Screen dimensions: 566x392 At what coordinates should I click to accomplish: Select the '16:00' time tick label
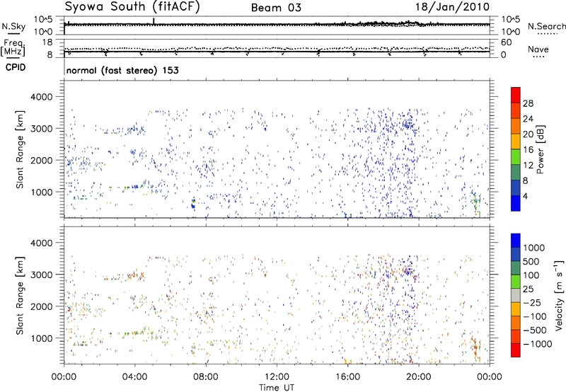click(347, 377)
